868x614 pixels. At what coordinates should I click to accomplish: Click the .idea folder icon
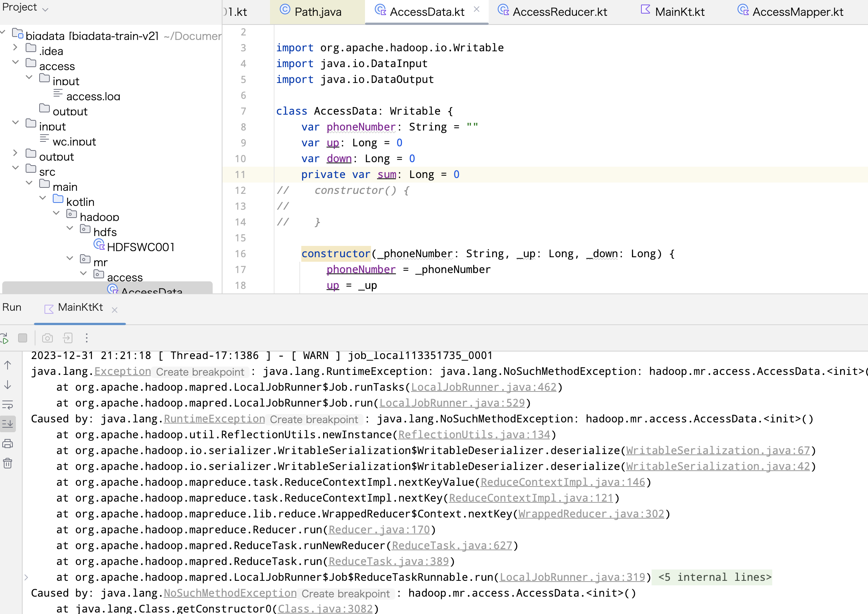[31, 48]
